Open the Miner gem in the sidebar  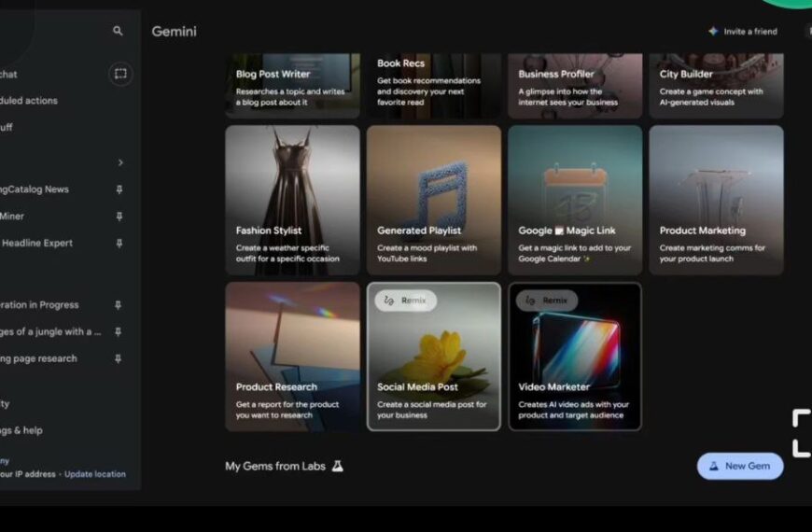(x=12, y=216)
